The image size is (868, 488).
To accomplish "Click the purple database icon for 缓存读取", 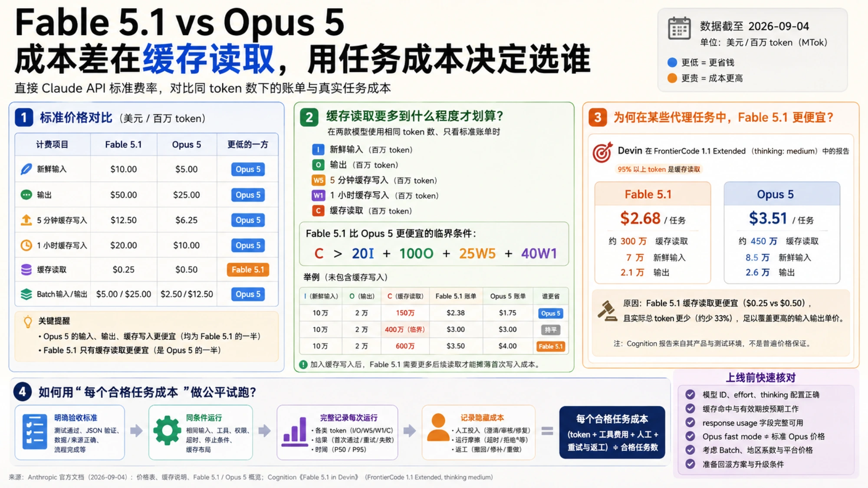I will pyautogui.click(x=26, y=269).
